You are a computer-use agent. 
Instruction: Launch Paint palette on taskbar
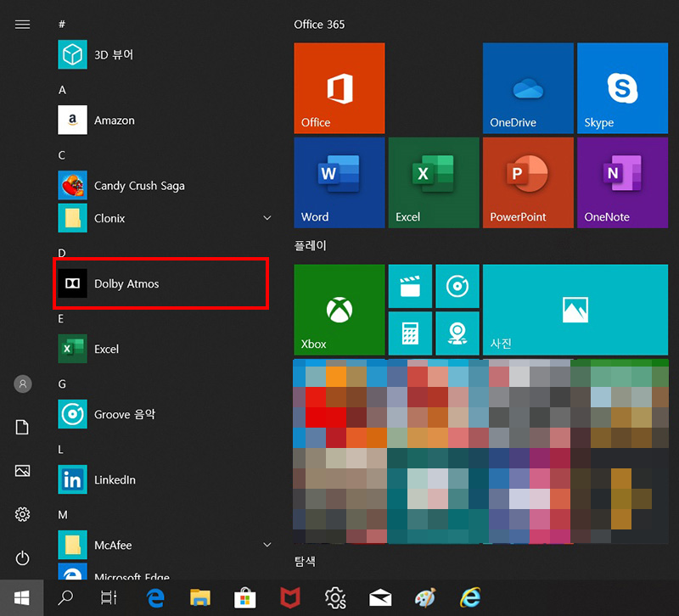pyautogui.click(x=425, y=598)
